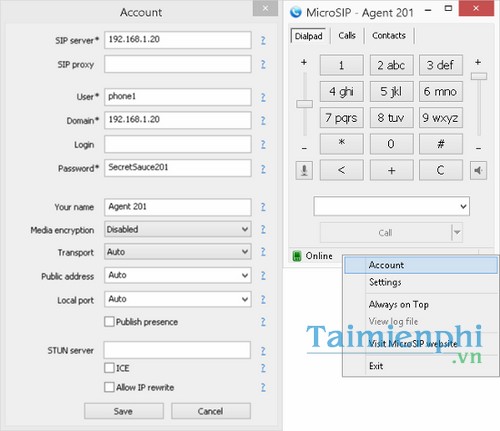500x431 pixels.
Task: Open help question mark next to ICE
Action: [x=263, y=368]
